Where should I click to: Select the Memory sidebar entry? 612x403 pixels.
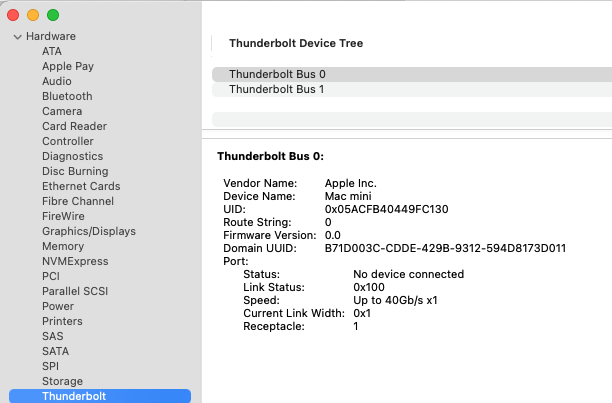coord(63,246)
